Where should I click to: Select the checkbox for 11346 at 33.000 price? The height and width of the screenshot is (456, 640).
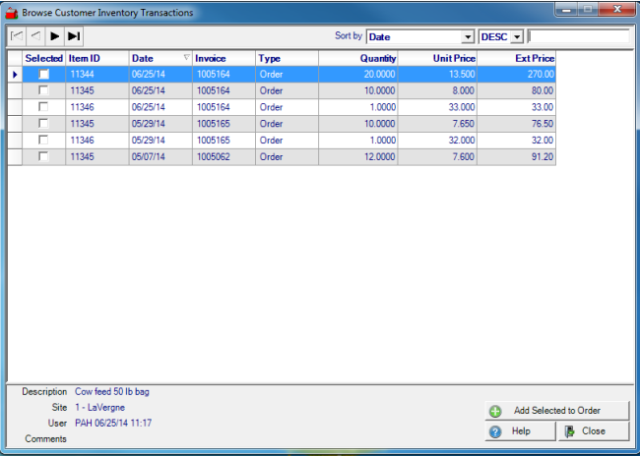(x=43, y=107)
